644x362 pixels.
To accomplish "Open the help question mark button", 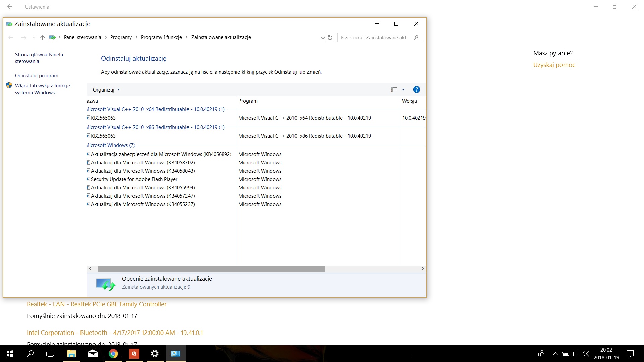I will (x=416, y=89).
